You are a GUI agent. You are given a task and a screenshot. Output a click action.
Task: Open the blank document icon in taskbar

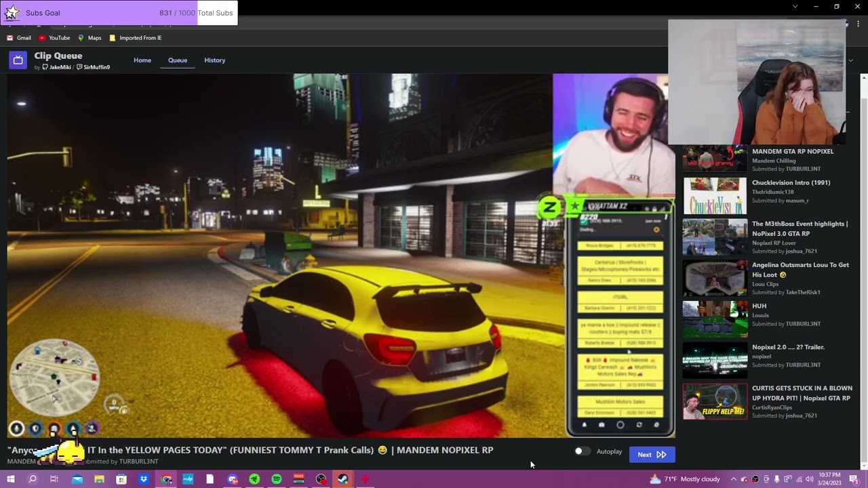click(210, 479)
